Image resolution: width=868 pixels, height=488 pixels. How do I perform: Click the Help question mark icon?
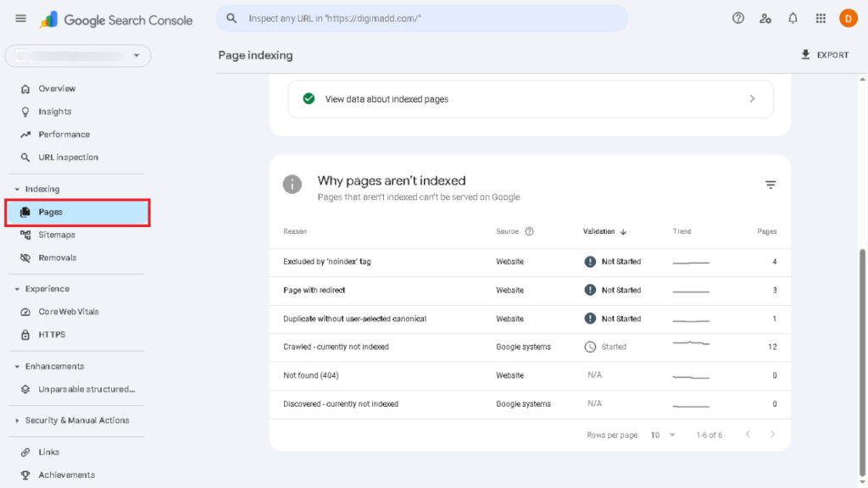tap(738, 19)
